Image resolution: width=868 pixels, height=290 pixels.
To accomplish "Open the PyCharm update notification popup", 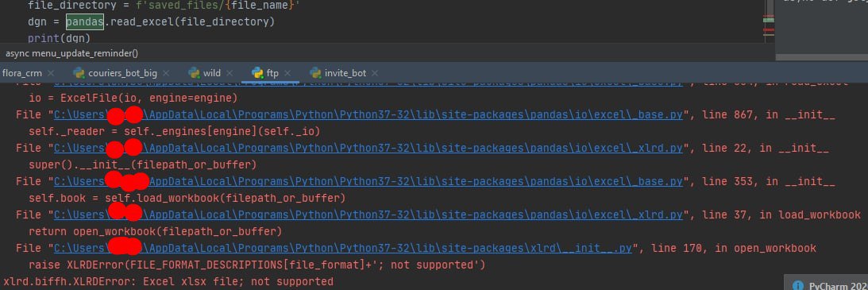I will (827, 282).
